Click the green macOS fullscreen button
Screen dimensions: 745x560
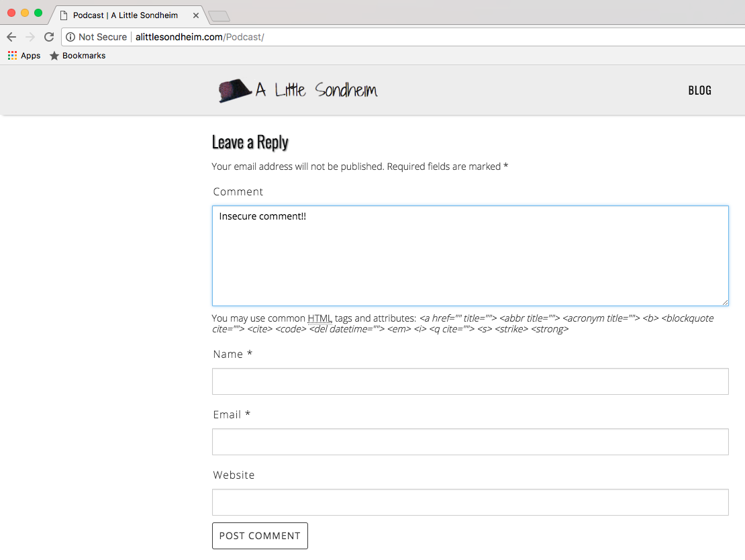click(x=38, y=13)
